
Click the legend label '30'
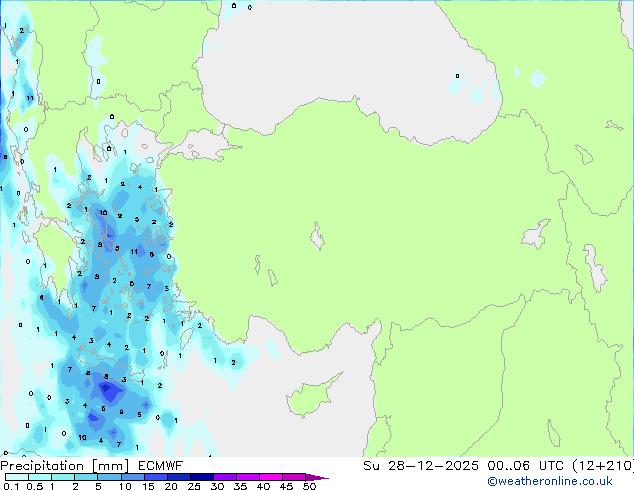(x=217, y=486)
